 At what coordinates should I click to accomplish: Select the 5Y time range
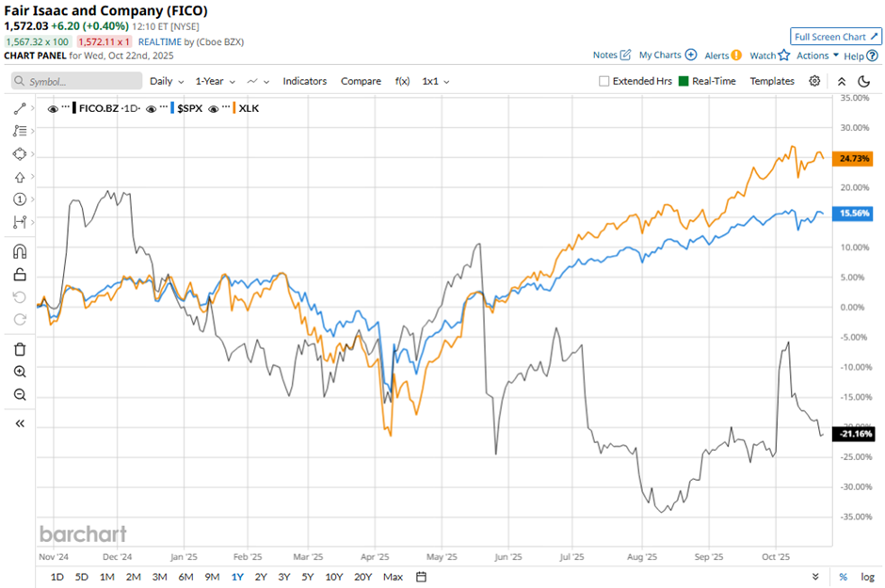pos(307,577)
